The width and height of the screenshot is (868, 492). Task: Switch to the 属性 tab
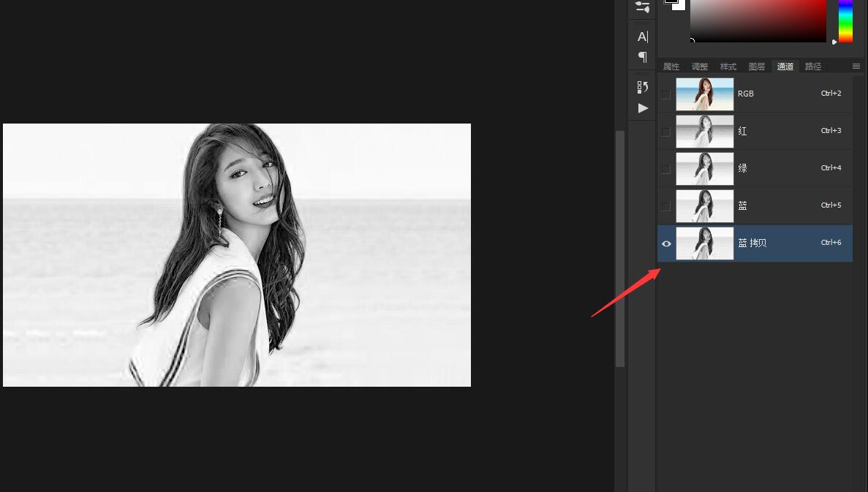coord(671,67)
